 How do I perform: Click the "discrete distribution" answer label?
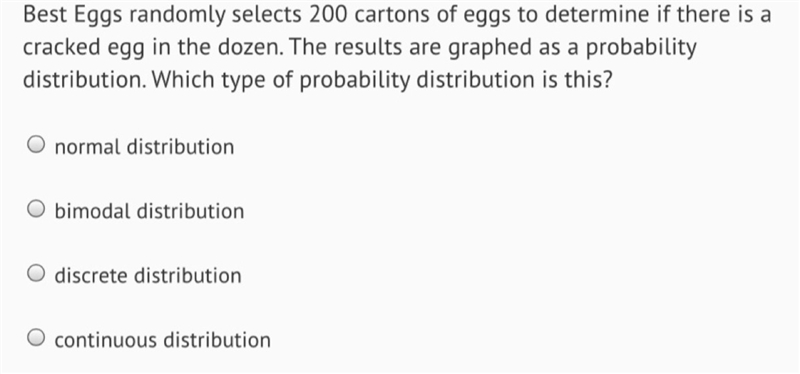coord(148,276)
